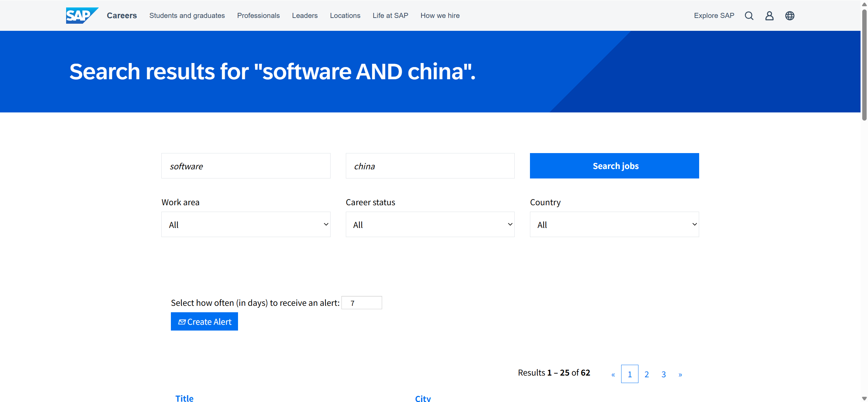Open the search magnifier icon

[x=749, y=16]
